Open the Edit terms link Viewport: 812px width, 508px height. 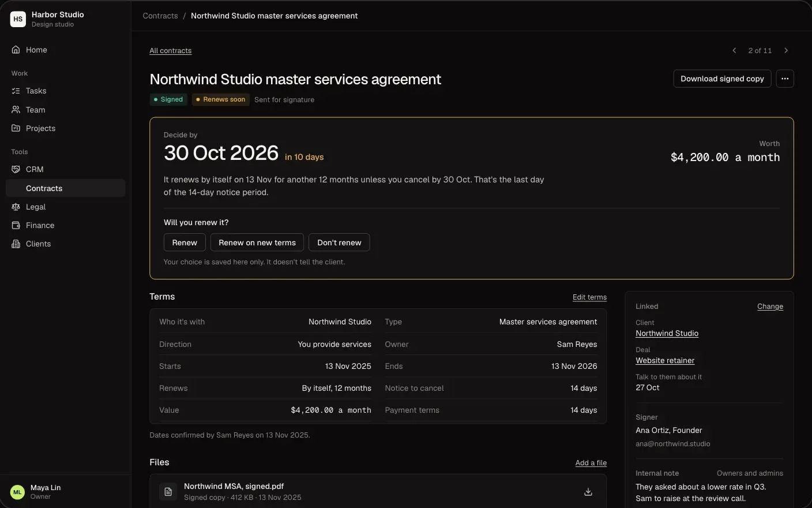(589, 297)
